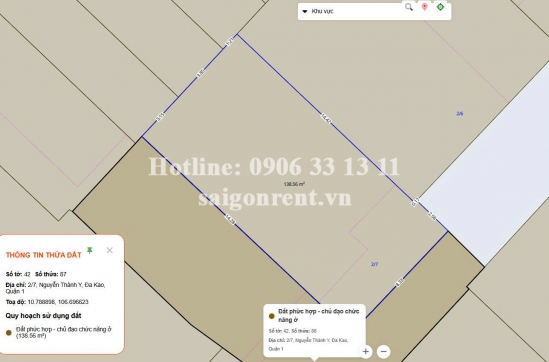
Task: Expand the Khu vực dropdown arrow
Action: click(305, 12)
